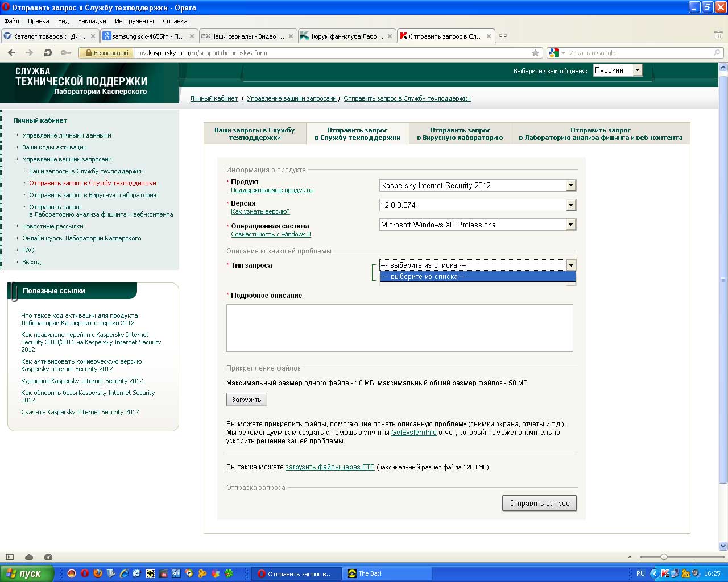Open the Справка menu

(x=175, y=21)
